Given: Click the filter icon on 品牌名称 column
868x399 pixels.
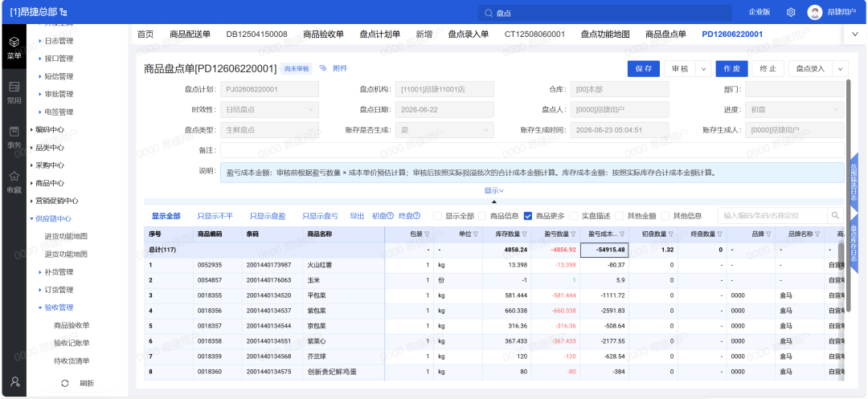Looking at the screenshot, I should coord(817,234).
